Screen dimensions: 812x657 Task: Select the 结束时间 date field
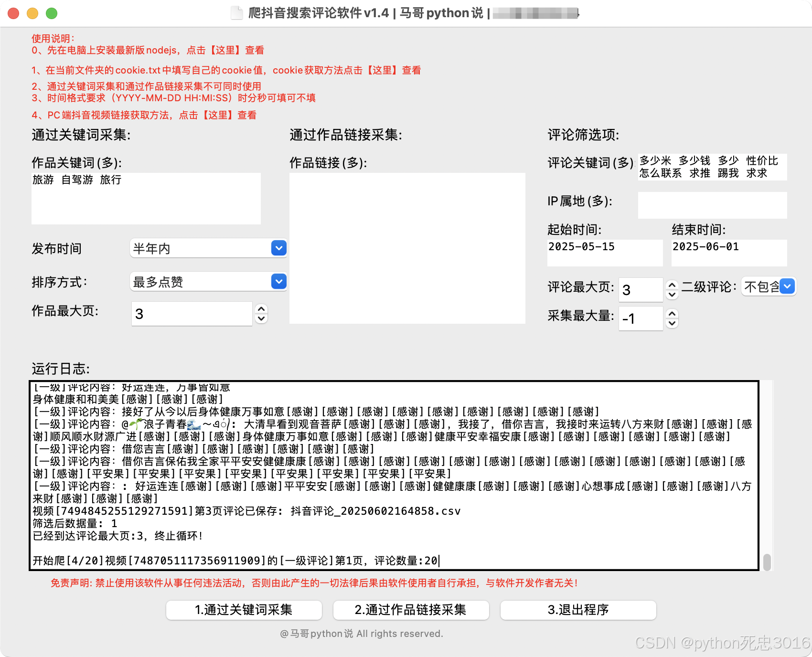click(x=729, y=252)
